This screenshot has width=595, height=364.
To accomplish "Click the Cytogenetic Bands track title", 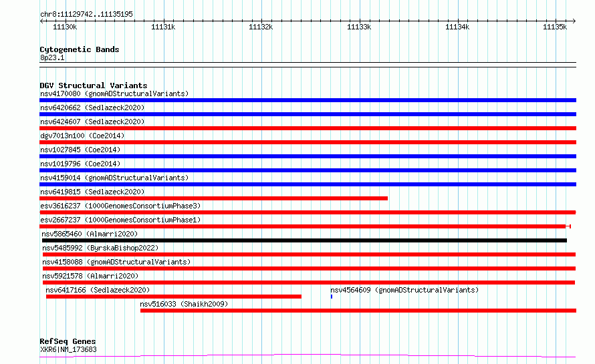I will coord(80,49).
